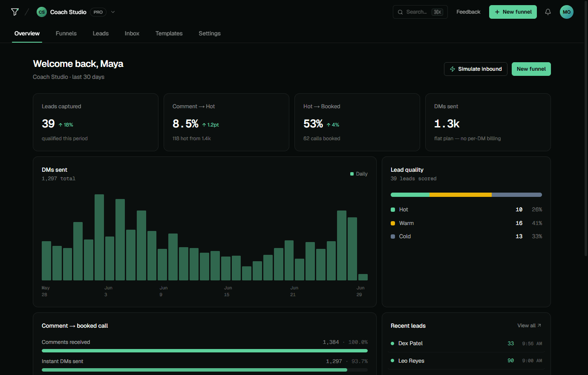Click the DMs sent 1.3k value
Viewport: 588px width, 375px height.
point(447,124)
